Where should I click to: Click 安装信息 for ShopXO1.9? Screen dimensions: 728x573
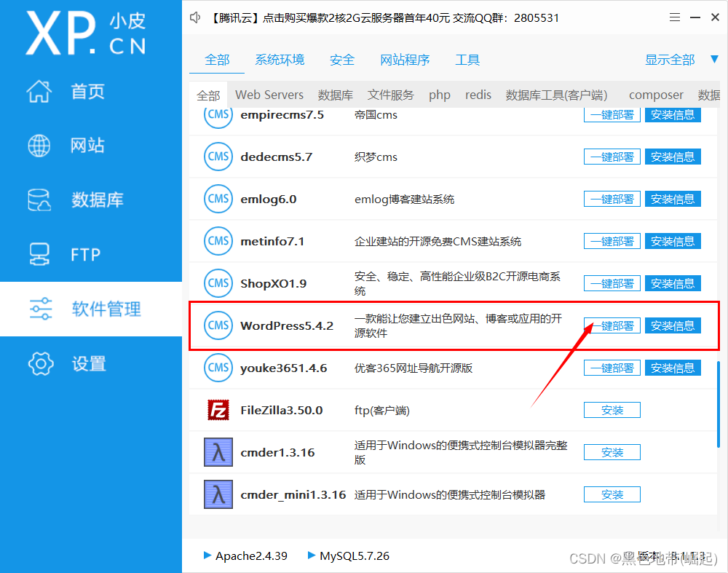click(673, 284)
